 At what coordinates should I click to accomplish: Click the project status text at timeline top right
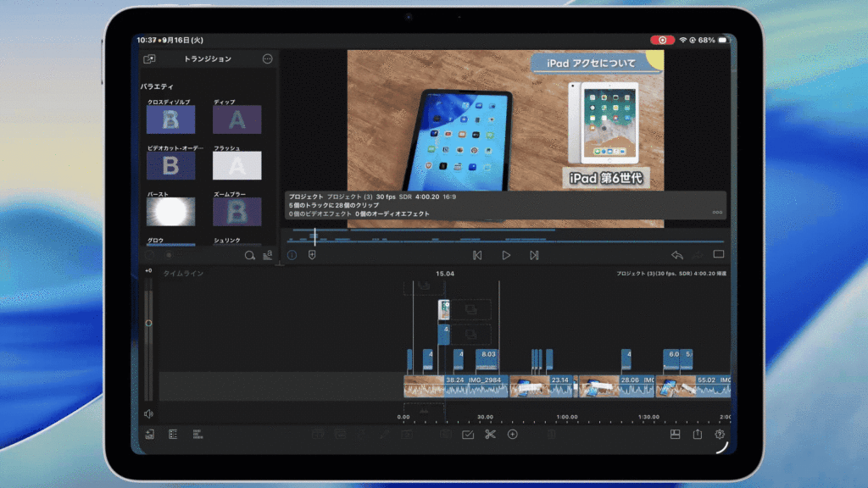tap(671, 274)
